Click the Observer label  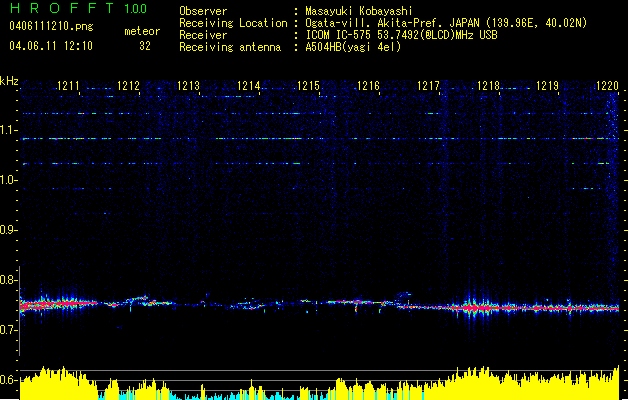click(x=203, y=11)
